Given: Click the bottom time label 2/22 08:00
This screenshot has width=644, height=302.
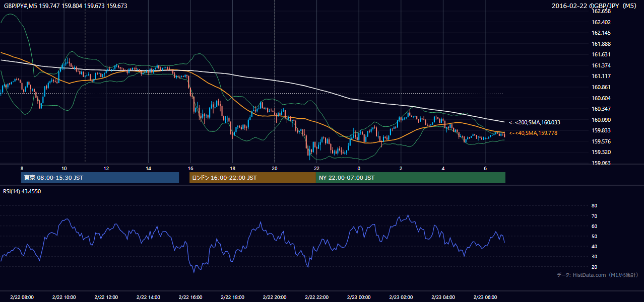Looking at the screenshot, I should click(x=22, y=297).
